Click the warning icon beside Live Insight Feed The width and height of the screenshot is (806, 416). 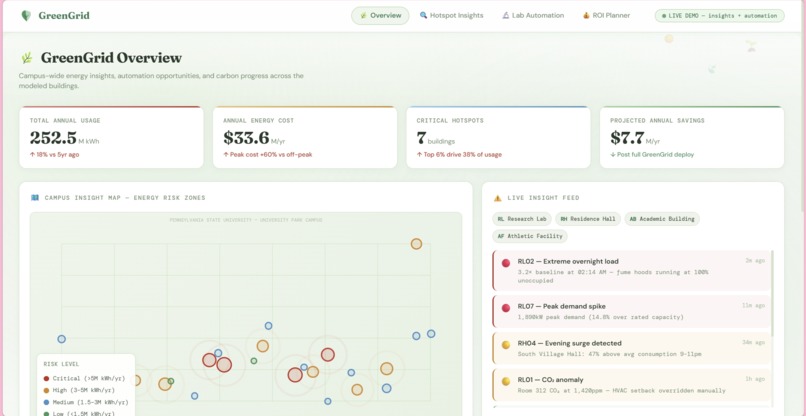[497, 197]
